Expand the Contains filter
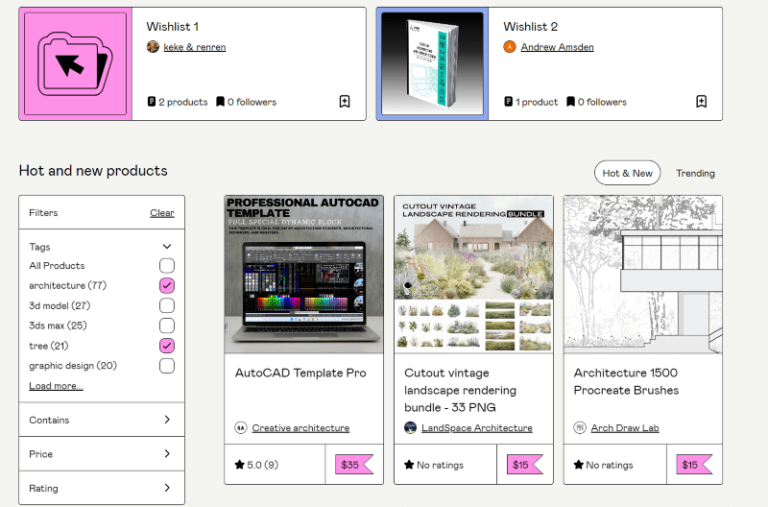 pos(102,420)
